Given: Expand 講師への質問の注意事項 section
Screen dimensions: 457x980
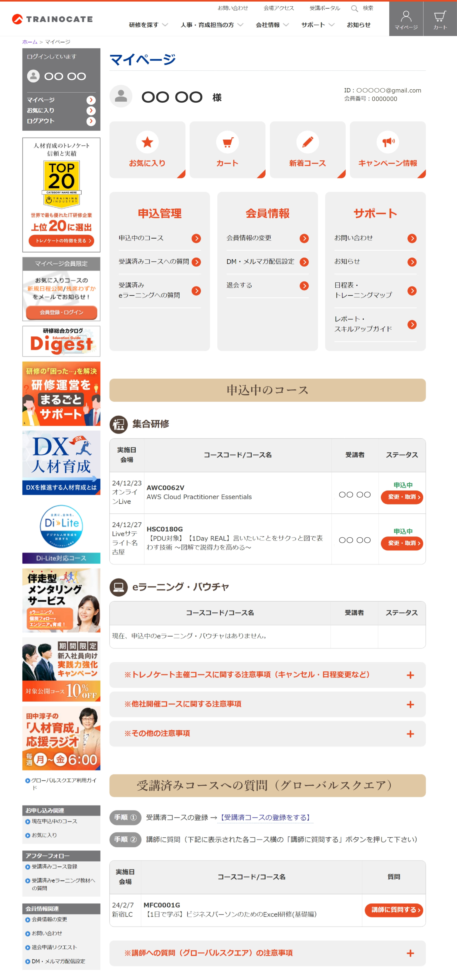Looking at the screenshot, I should click(x=267, y=953).
